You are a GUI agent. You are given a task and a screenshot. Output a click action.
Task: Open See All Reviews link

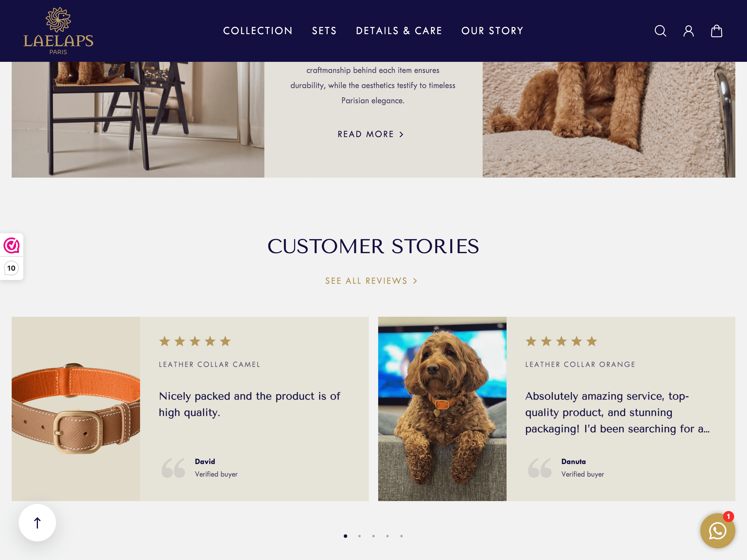pyautogui.click(x=371, y=281)
